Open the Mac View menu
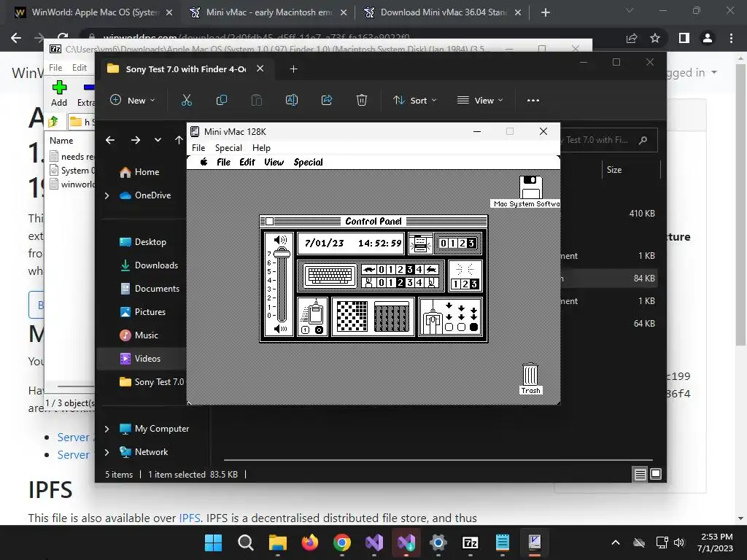 coord(274,162)
